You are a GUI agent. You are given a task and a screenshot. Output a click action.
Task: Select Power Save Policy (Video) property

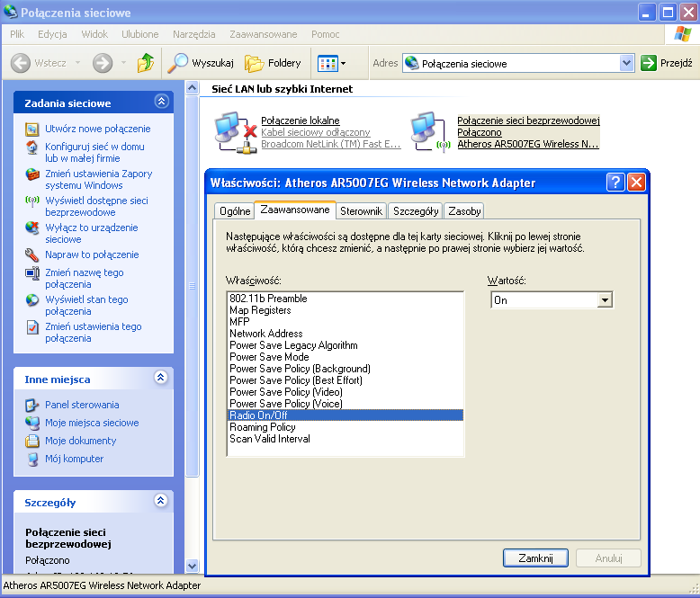tap(346, 392)
